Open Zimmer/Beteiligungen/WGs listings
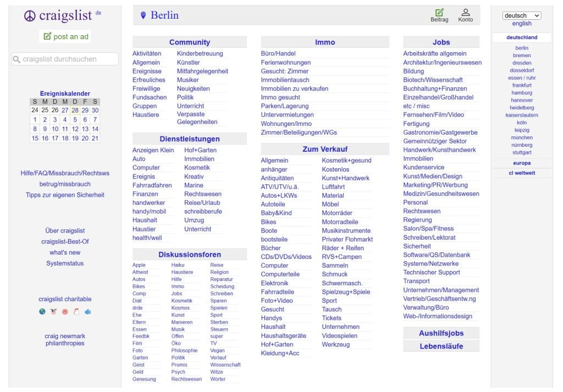563x392 pixels. point(299,132)
